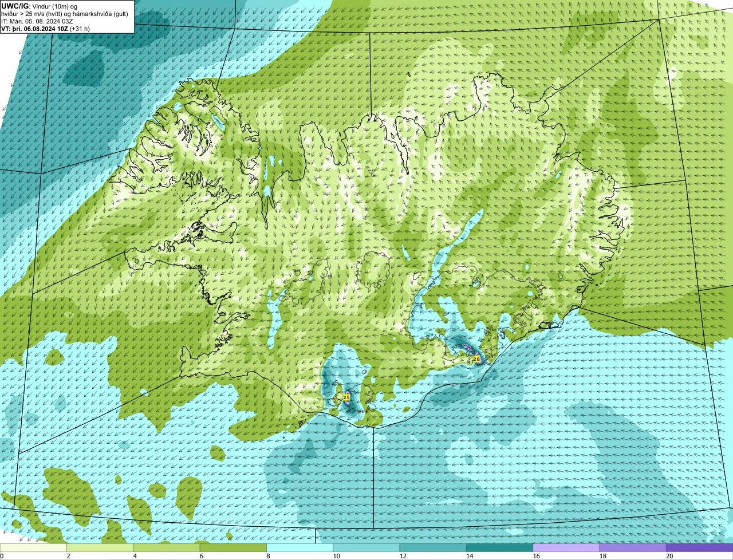Click the '2' label on the wind scale
The width and height of the screenshot is (733, 560).
click(68, 556)
